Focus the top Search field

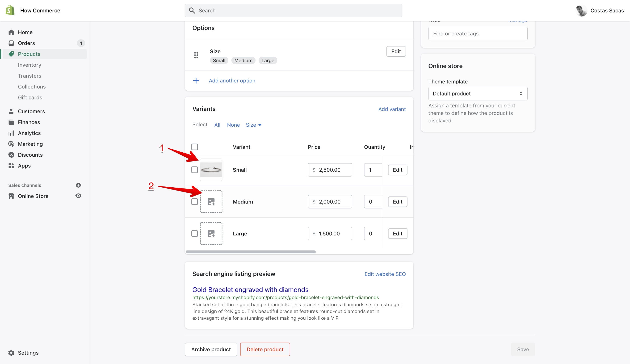(294, 10)
